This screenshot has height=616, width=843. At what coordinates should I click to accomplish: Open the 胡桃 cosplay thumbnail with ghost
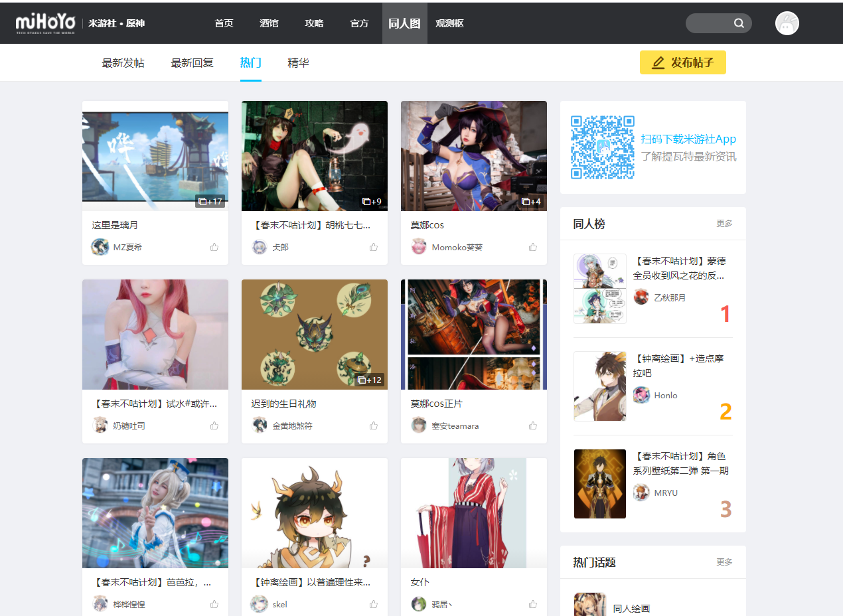(x=315, y=156)
